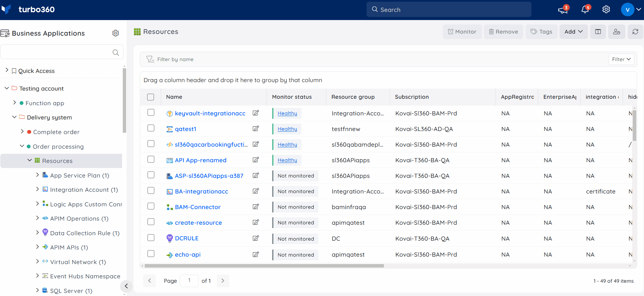Edit the API App-renamed resource name
The image size is (644, 296).
tap(256, 160)
